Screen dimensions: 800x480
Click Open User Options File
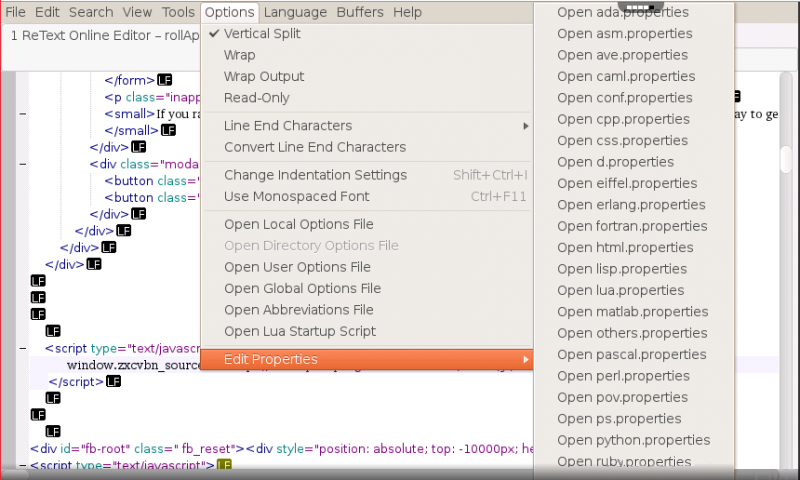tap(297, 267)
